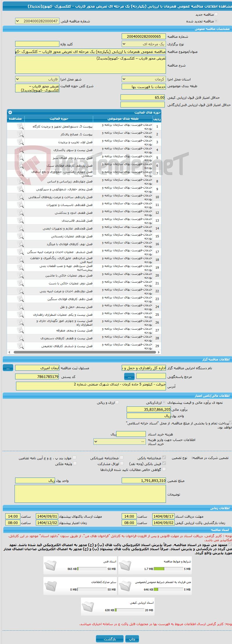Image resolution: width=232 pixels, height=644 pixels.
Task: Click the اسناد ارزیابی کیفی size bar
Action: 130,610
